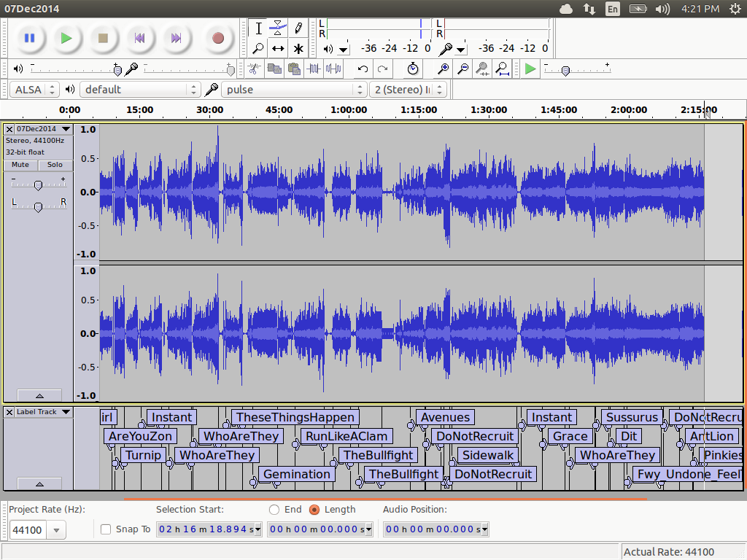Open the ALSA audio host dropdown
Image resolution: width=747 pixels, height=560 pixels.
(34, 90)
